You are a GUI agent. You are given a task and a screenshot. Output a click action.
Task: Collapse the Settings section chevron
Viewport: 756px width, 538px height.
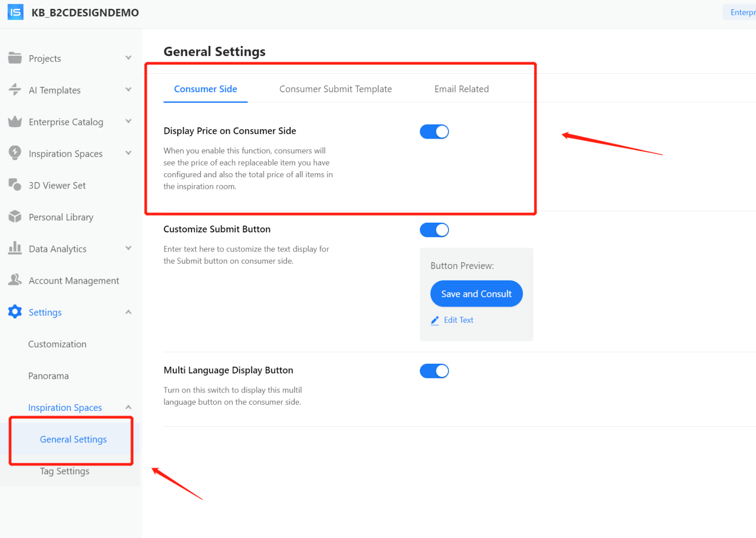pos(128,312)
